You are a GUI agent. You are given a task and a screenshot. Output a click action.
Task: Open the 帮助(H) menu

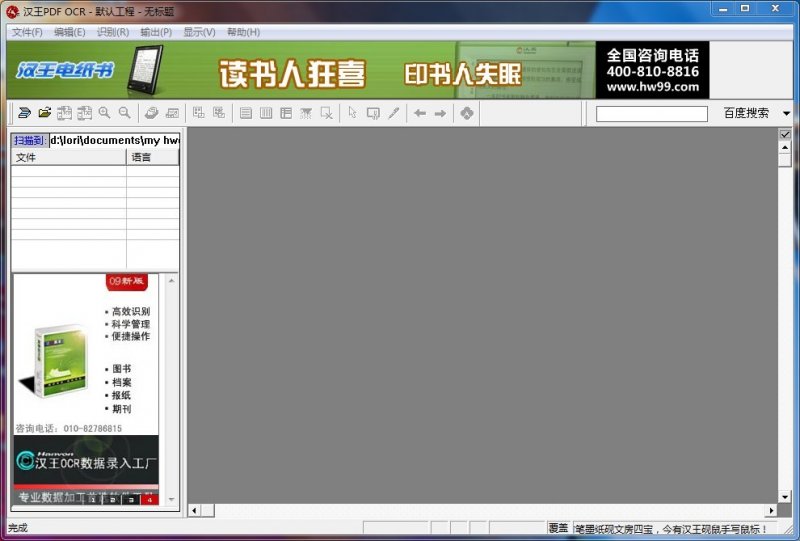coord(243,32)
